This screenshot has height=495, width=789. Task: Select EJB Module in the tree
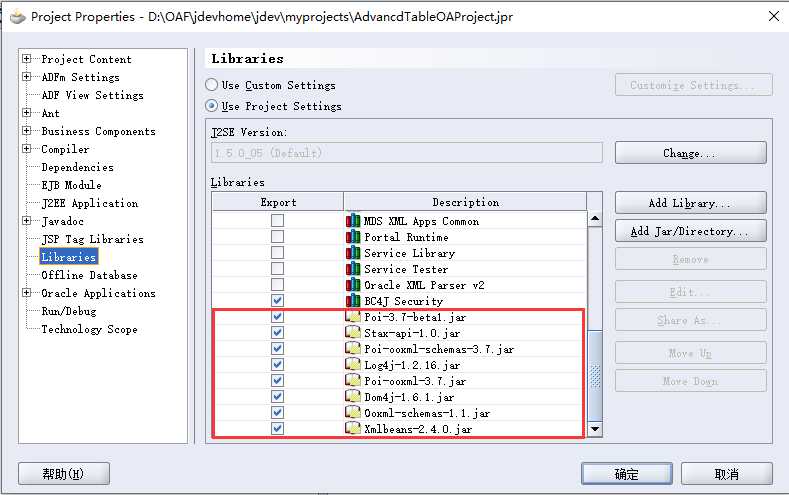71,185
